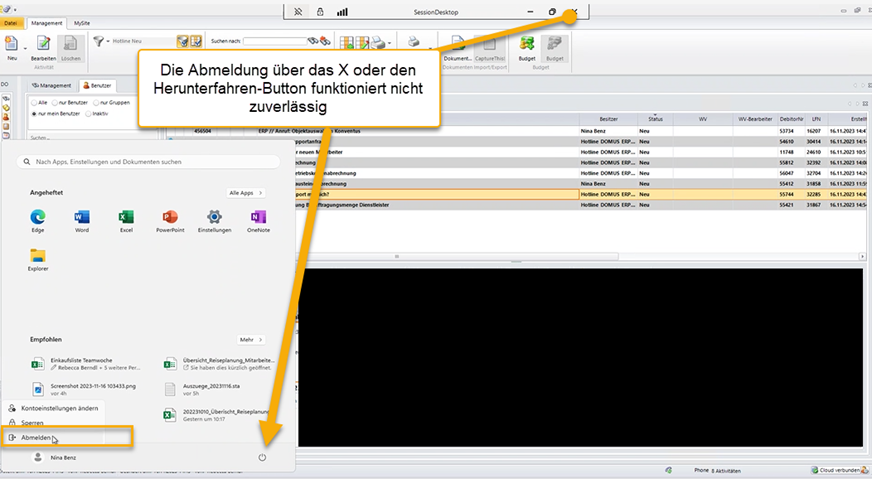Screen dimensions: 872x479
Task: Click the Nina Benz user account button
Action: [54, 457]
